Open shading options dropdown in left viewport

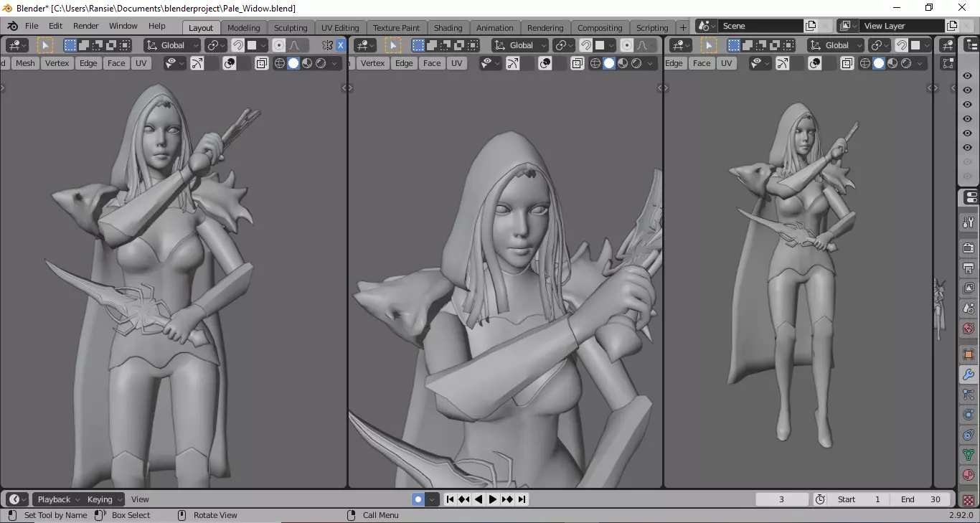pos(335,63)
